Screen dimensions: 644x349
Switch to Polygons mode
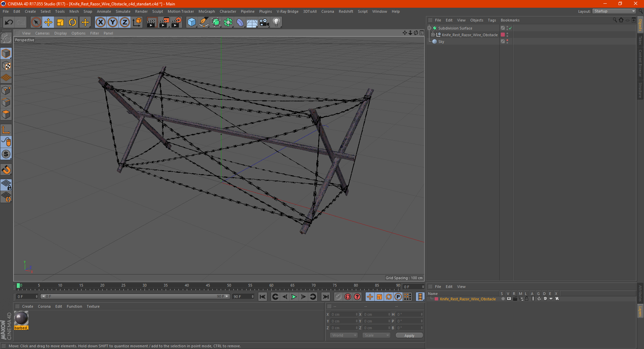pyautogui.click(x=6, y=114)
